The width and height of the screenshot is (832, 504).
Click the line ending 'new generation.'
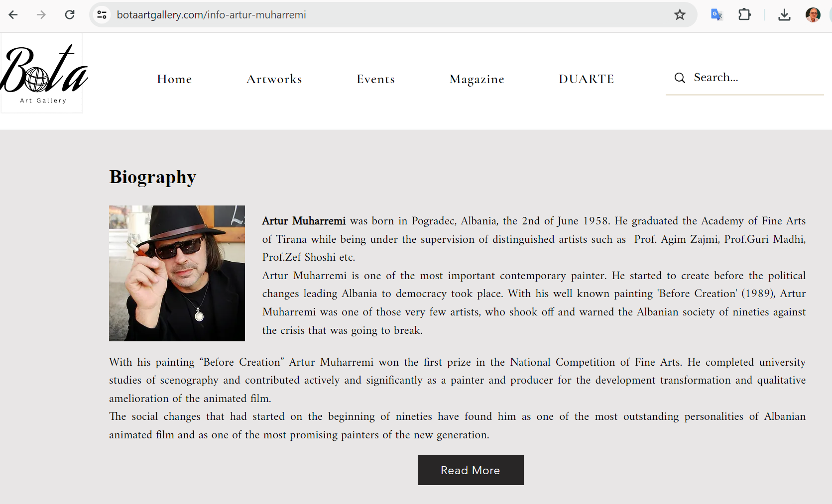pyautogui.click(x=299, y=435)
